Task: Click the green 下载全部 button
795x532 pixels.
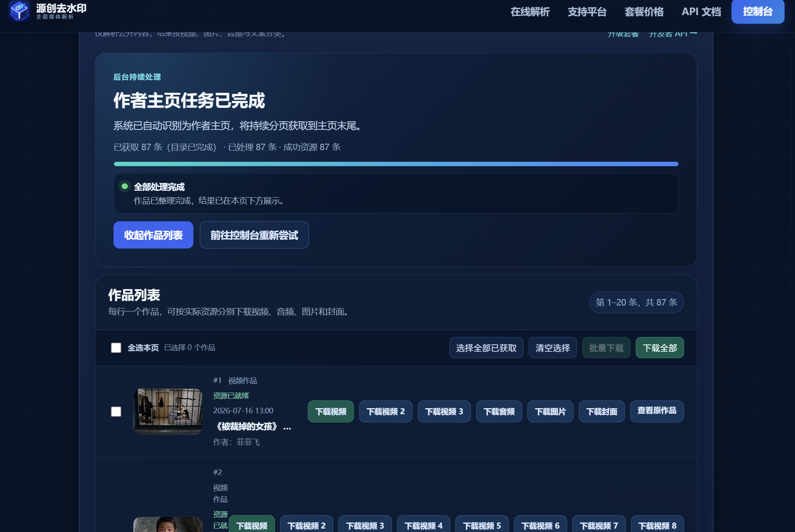Action: tap(660, 348)
